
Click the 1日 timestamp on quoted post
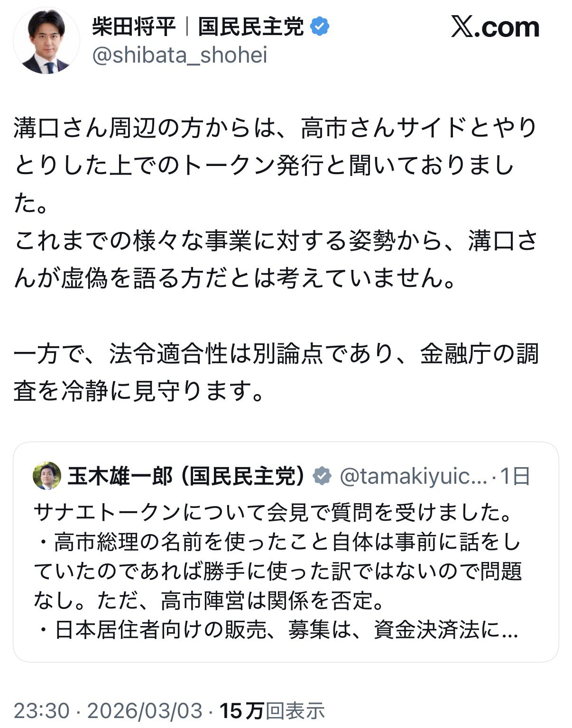coord(515,476)
